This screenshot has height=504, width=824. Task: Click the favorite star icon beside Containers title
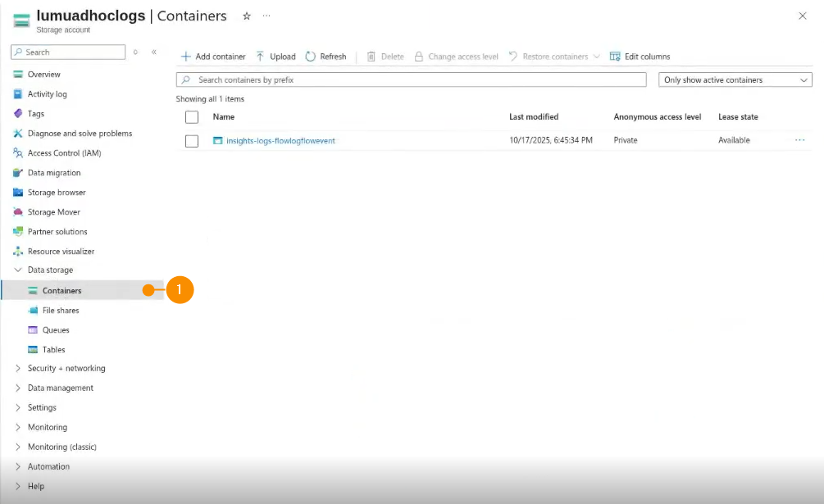point(247,16)
